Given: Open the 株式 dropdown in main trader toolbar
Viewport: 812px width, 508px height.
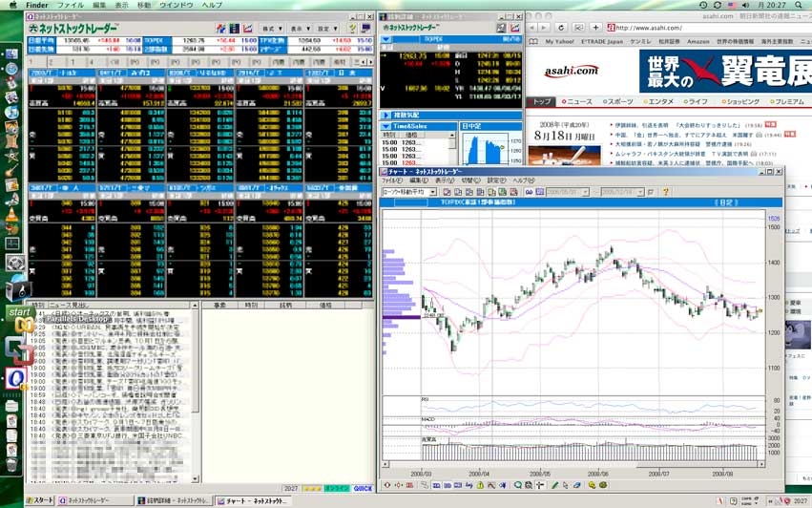Looking at the screenshot, I should point(272,29).
